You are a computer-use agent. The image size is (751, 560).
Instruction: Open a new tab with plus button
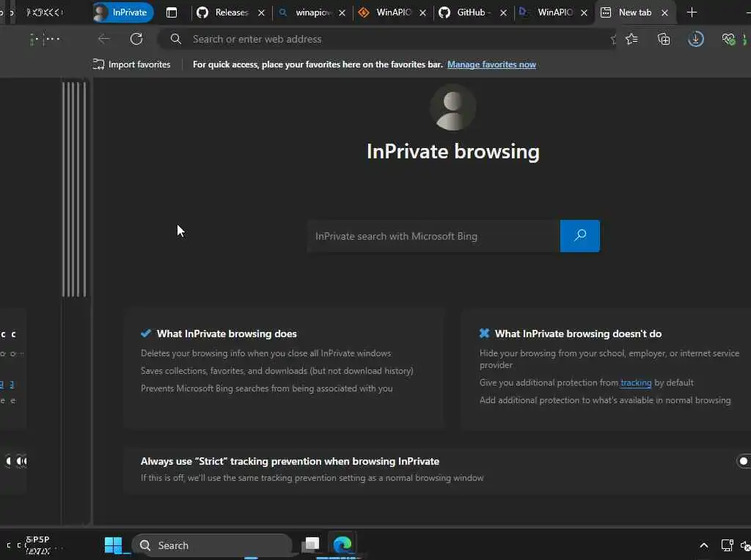point(692,12)
